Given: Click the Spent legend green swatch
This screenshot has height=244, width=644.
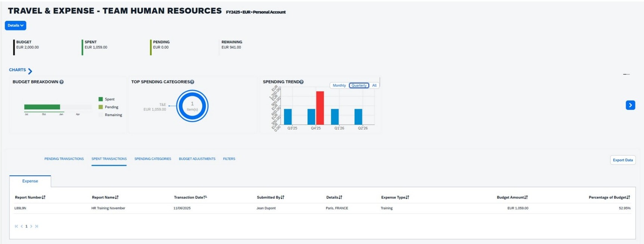Looking at the screenshot, I should [100, 99].
